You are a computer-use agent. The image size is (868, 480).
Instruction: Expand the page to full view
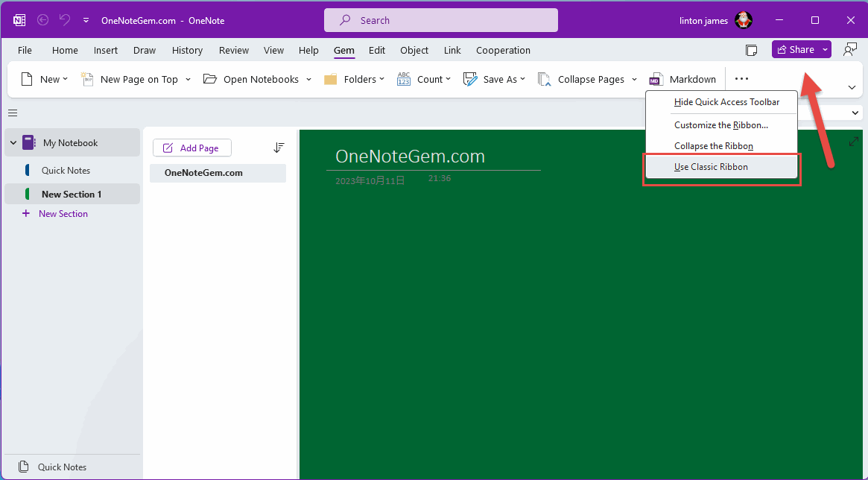pos(853,142)
